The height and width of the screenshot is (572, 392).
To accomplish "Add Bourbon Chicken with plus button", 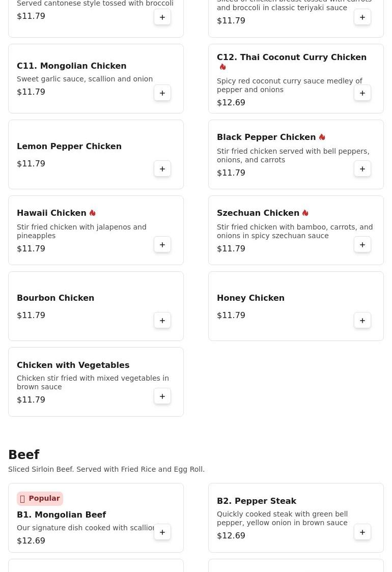I will tap(162, 321).
